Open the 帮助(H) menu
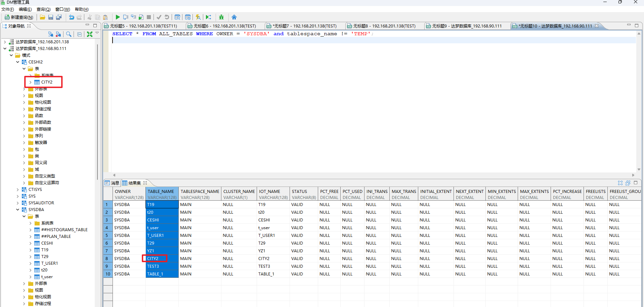The width and height of the screenshot is (644, 307). (x=82, y=9)
